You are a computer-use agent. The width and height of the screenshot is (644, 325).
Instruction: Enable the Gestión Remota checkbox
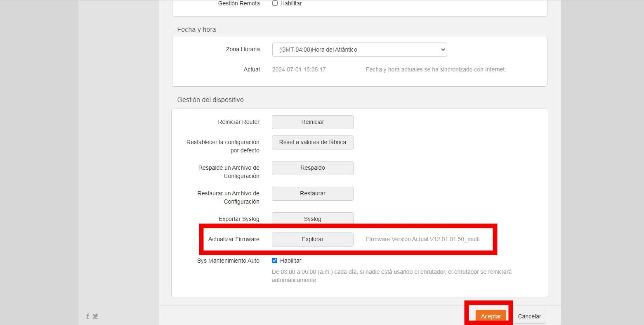(x=275, y=3)
